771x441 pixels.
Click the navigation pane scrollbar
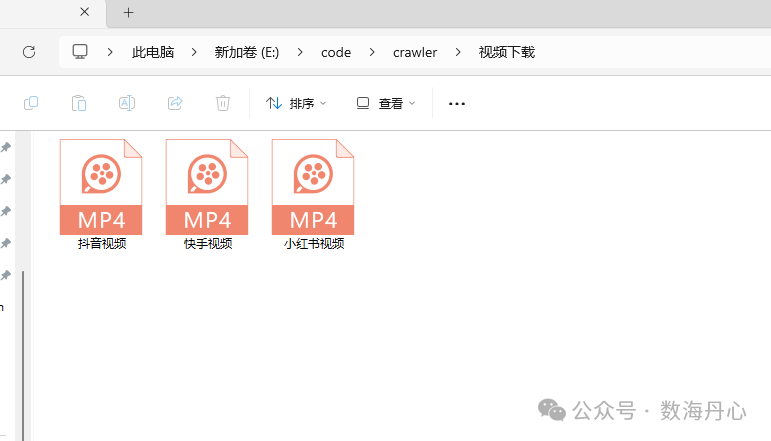(x=23, y=354)
